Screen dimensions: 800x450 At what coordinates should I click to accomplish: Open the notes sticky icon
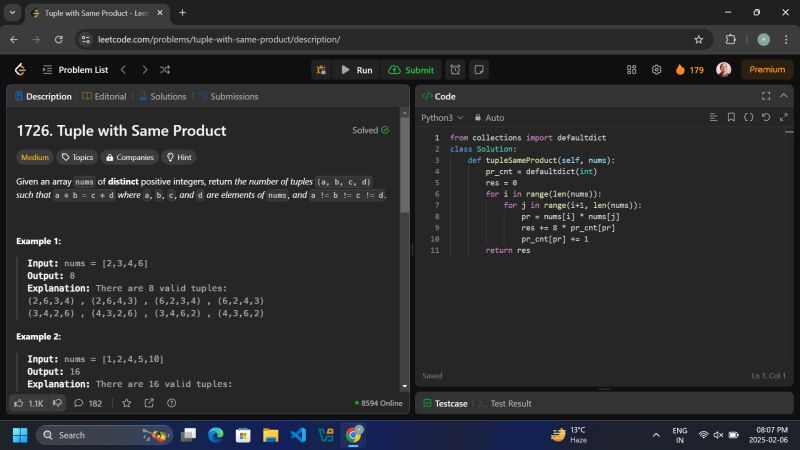pyautogui.click(x=479, y=70)
